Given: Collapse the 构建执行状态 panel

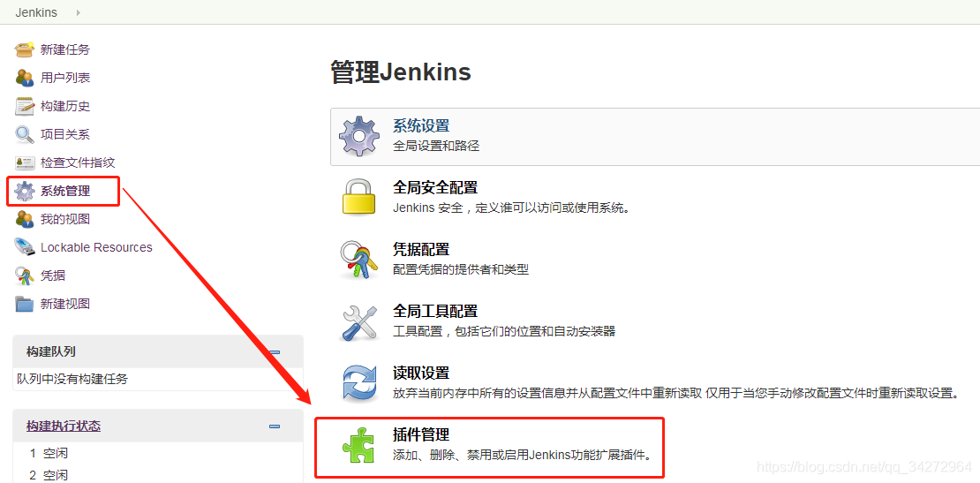Looking at the screenshot, I should [275, 426].
